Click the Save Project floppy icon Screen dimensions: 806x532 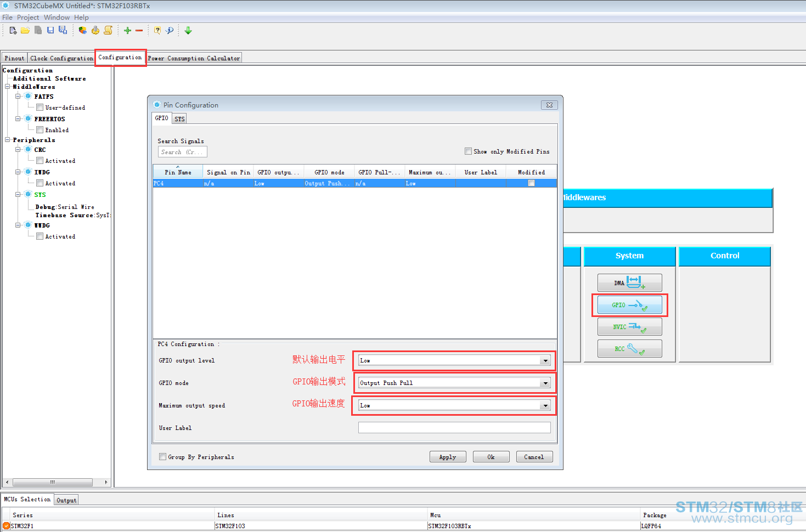tap(50, 31)
